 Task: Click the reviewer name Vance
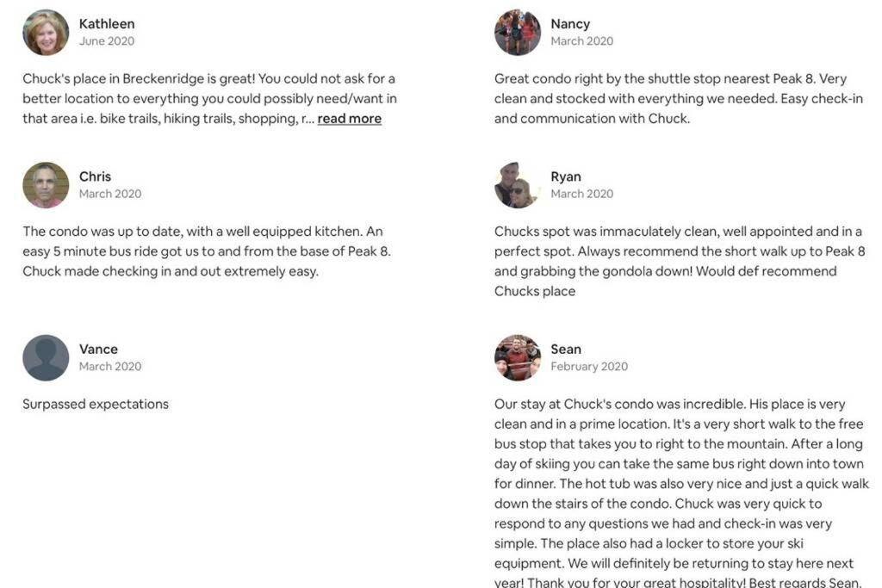(x=98, y=349)
